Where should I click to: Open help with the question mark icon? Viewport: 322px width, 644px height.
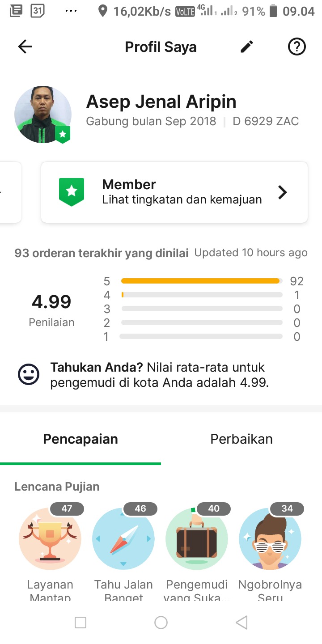point(297,47)
